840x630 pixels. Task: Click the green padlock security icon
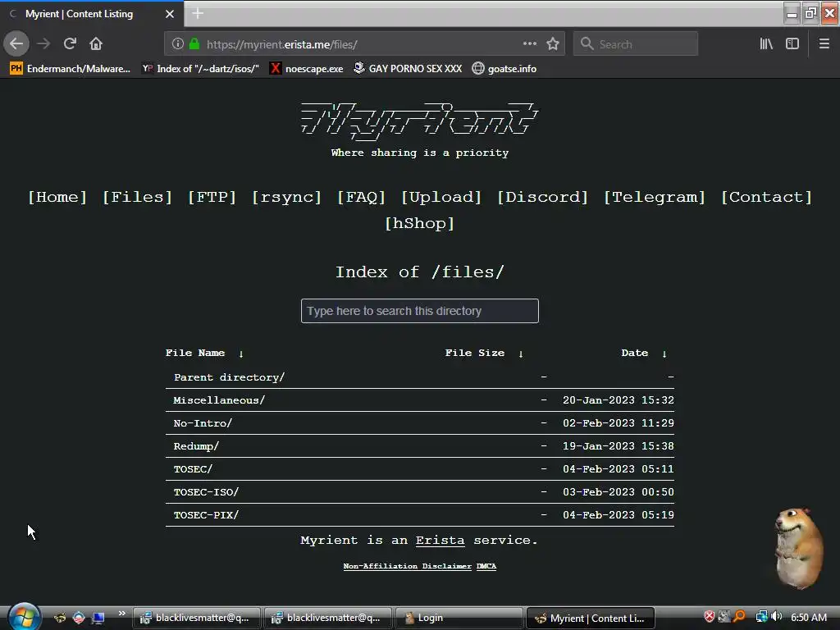194,44
